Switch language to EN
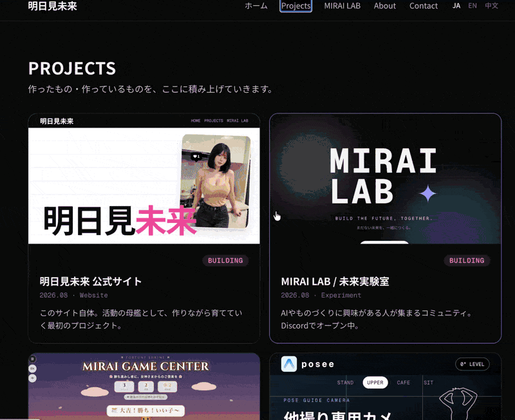 coord(473,6)
